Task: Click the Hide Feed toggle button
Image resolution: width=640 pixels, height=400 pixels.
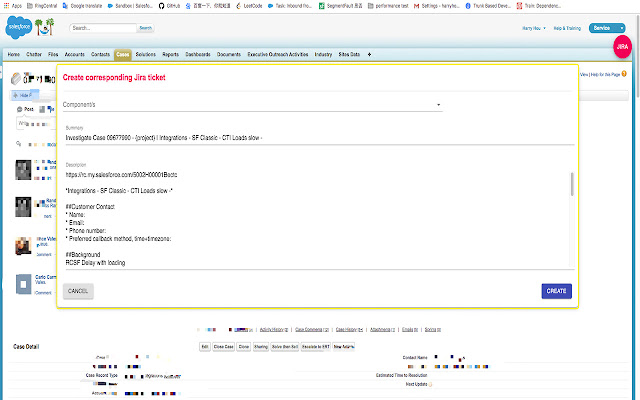Action: [23, 95]
